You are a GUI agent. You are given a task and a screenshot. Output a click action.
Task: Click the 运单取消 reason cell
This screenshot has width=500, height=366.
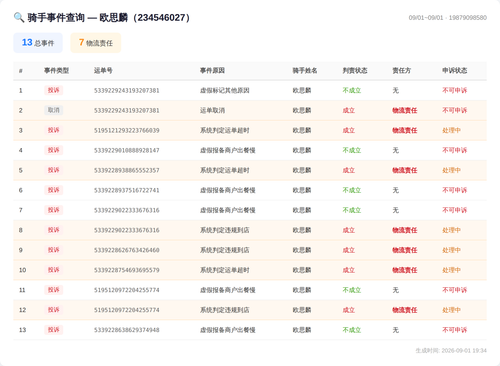[212, 110]
